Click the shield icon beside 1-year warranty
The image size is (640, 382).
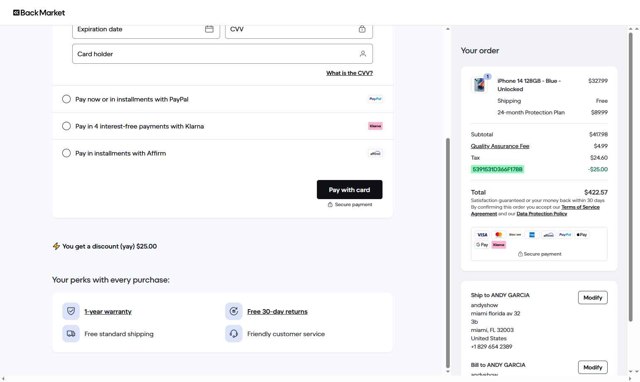click(x=71, y=311)
